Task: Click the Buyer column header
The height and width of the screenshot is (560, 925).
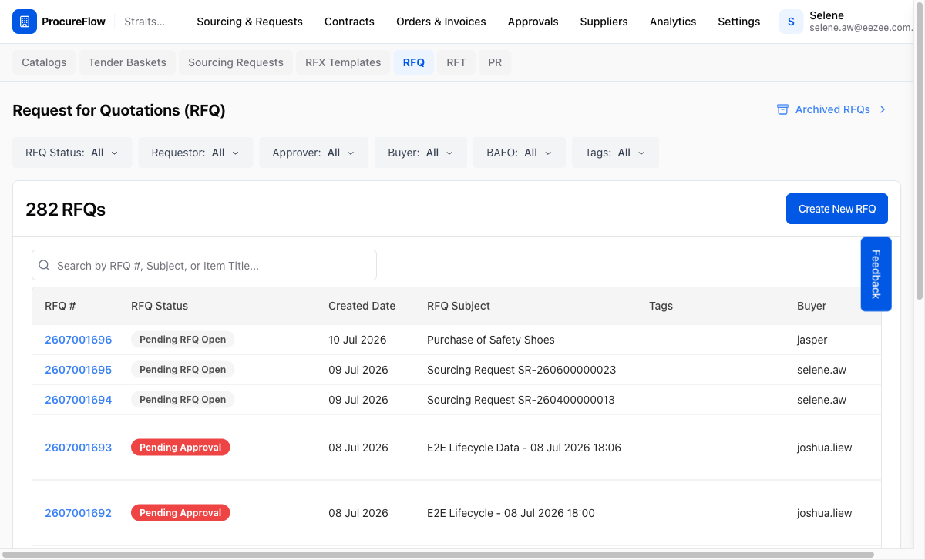Action: 812,306
